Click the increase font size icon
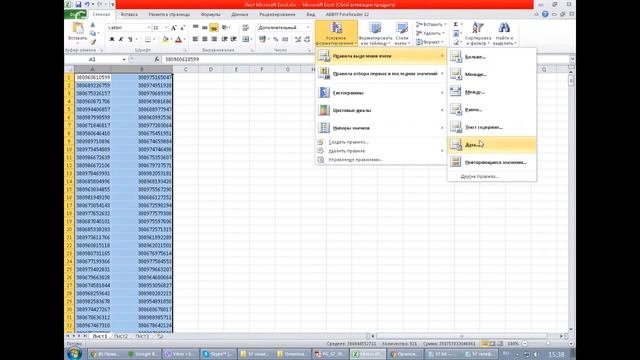 point(174,28)
